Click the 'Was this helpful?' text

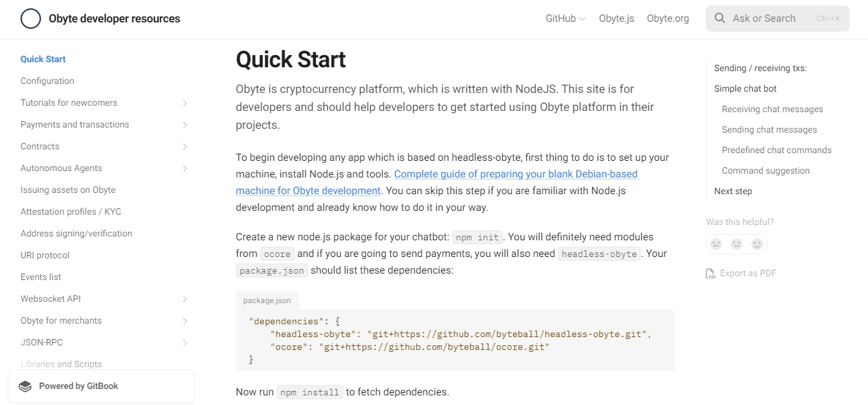(740, 222)
